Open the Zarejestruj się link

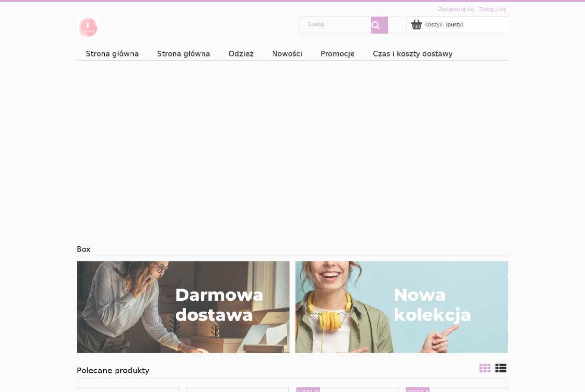click(x=455, y=9)
